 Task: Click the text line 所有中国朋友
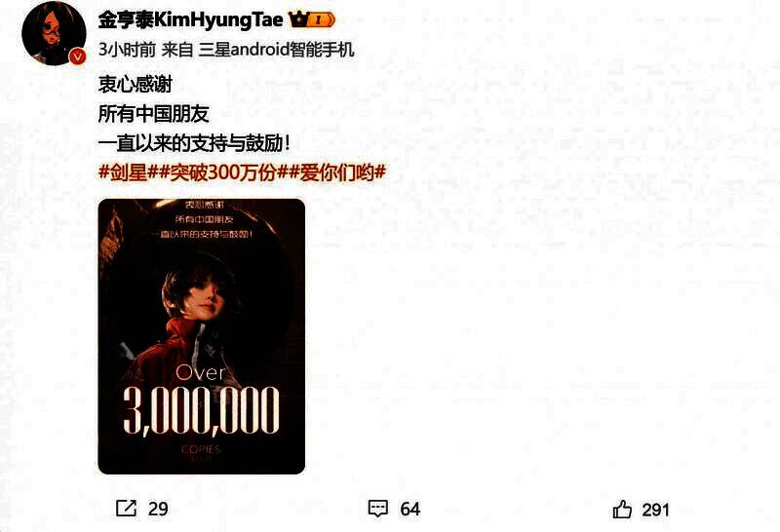[153, 114]
